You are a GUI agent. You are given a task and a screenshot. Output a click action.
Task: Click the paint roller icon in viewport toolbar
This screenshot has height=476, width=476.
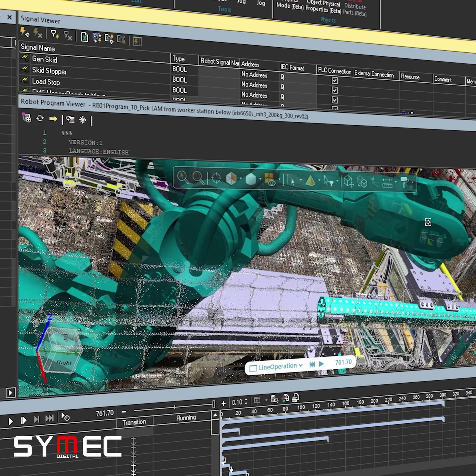click(x=405, y=182)
